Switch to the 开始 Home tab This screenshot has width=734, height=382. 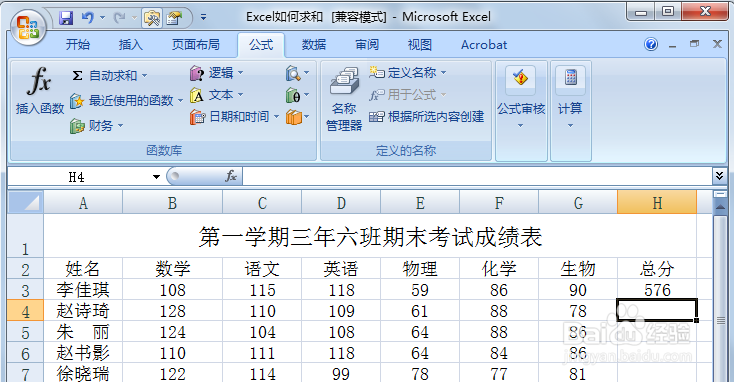point(78,44)
